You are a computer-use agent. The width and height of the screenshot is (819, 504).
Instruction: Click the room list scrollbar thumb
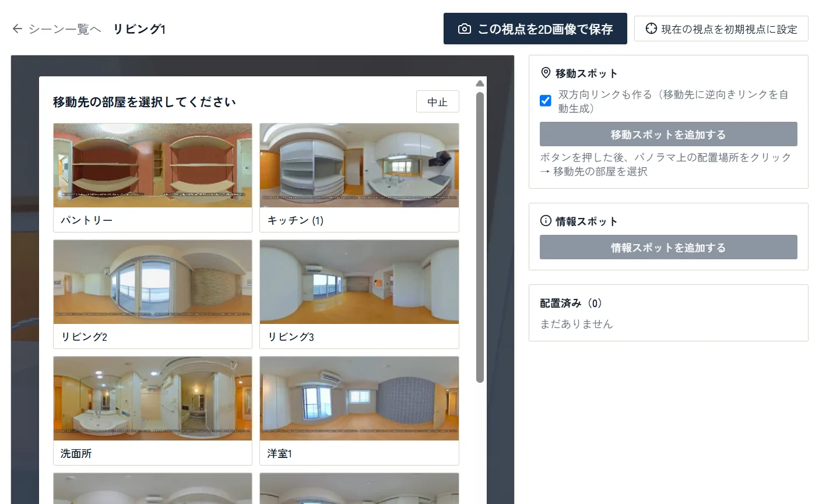(x=480, y=237)
